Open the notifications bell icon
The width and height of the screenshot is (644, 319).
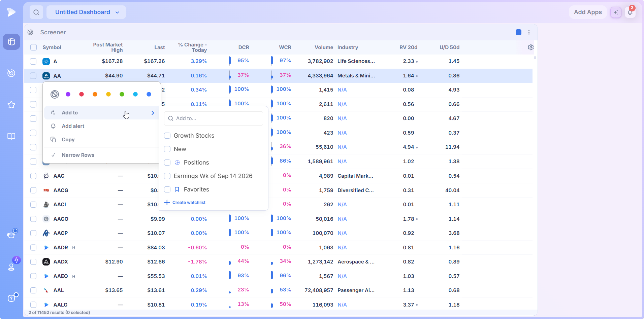630,12
